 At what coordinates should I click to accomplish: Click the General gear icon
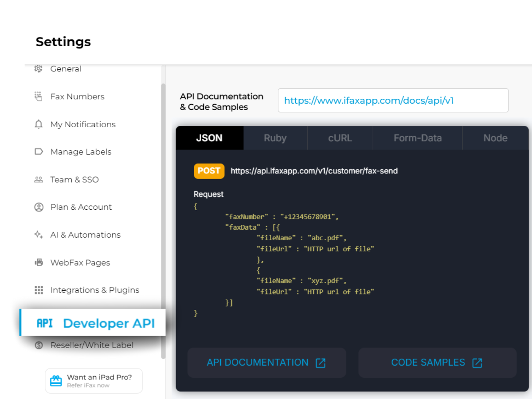[x=39, y=69]
